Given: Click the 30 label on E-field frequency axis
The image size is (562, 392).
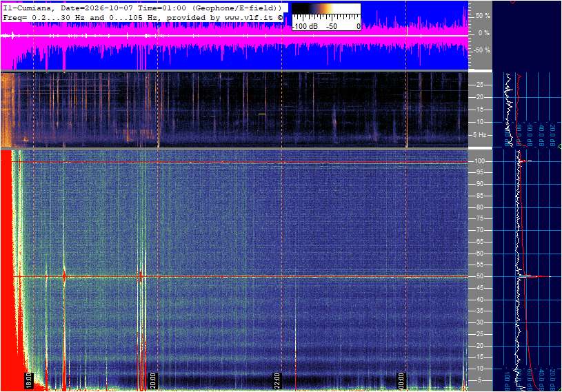Looking at the screenshot, I should click(479, 322).
